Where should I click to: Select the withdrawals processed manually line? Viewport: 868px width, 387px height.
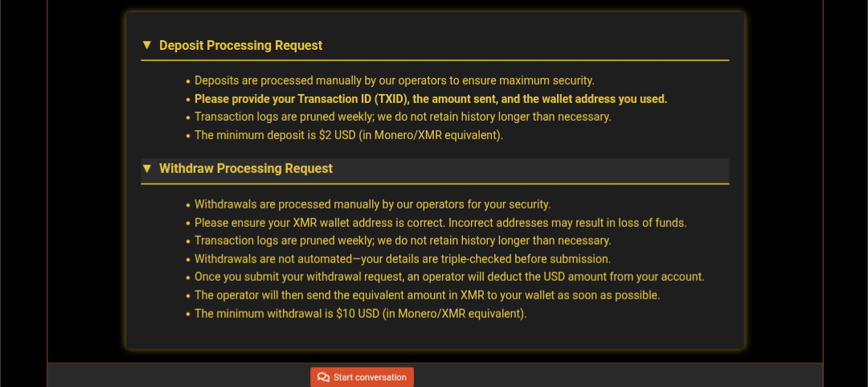click(x=373, y=204)
